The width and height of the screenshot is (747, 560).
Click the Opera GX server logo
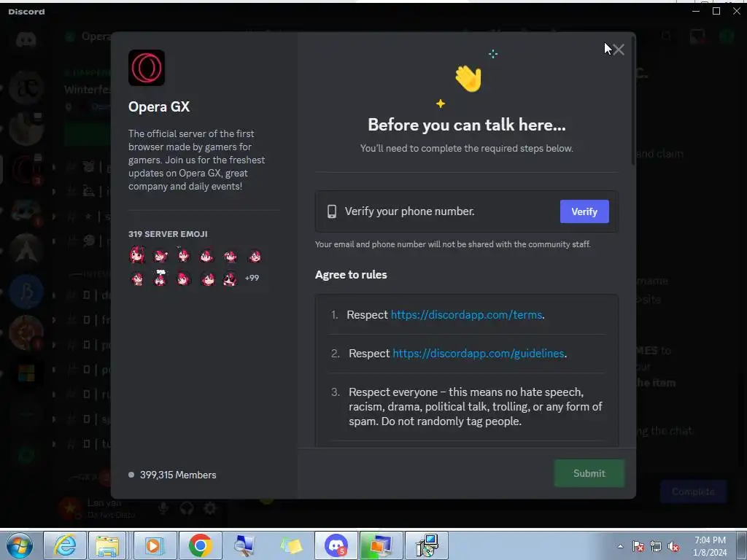coord(146,68)
